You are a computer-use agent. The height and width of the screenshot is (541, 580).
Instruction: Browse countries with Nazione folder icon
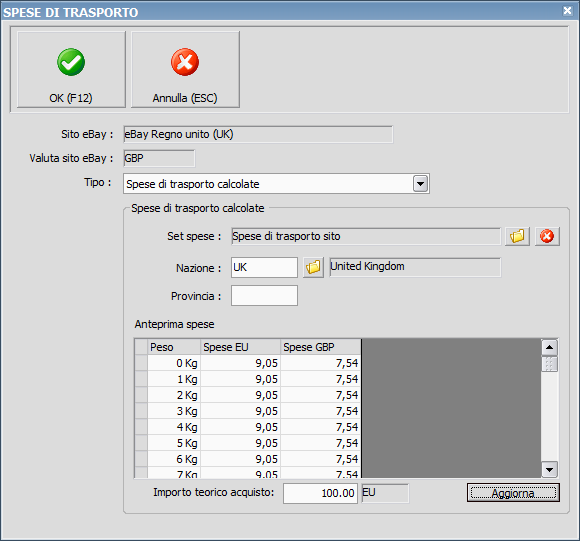pyautogui.click(x=313, y=267)
